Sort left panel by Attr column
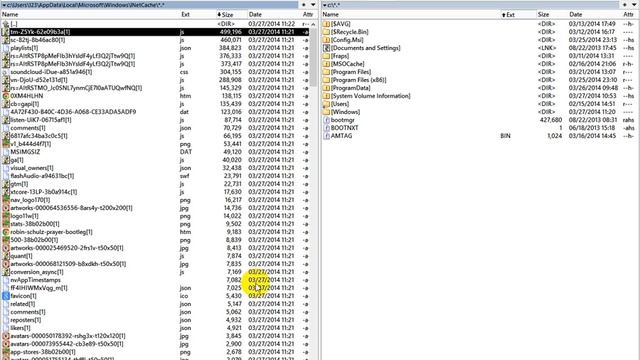The image size is (640, 360). click(x=308, y=14)
